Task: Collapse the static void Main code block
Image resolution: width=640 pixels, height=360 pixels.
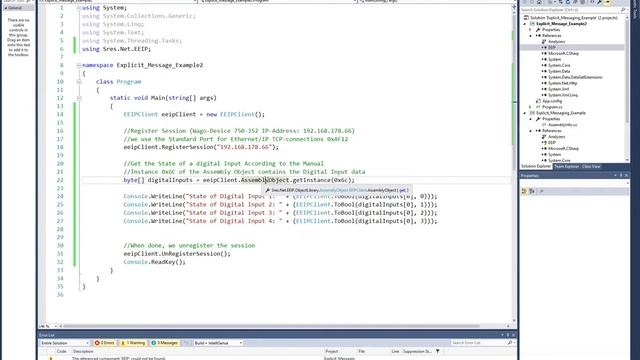Action: (79, 98)
